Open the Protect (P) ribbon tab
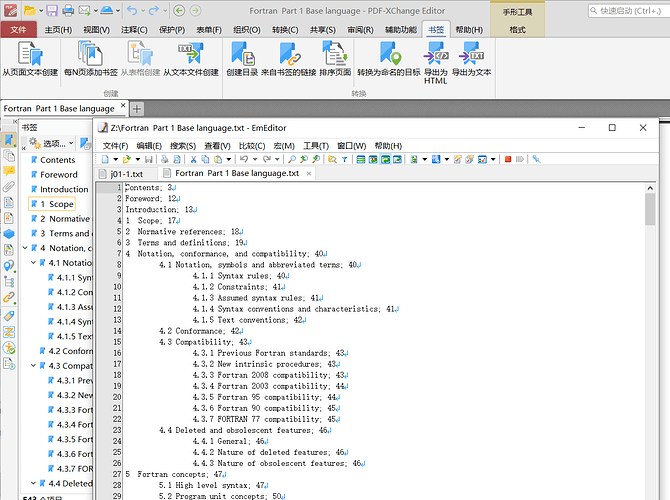 pos(172,30)
